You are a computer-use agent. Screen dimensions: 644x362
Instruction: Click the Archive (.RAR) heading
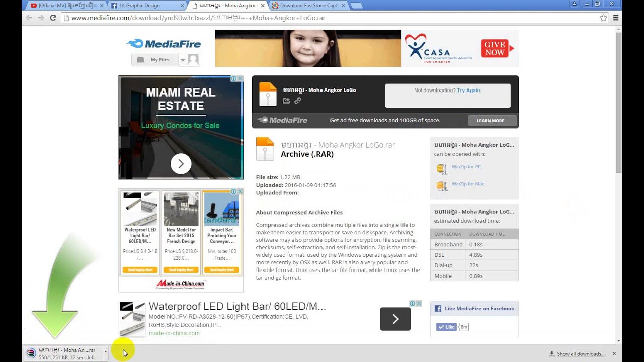click(307, 154)
